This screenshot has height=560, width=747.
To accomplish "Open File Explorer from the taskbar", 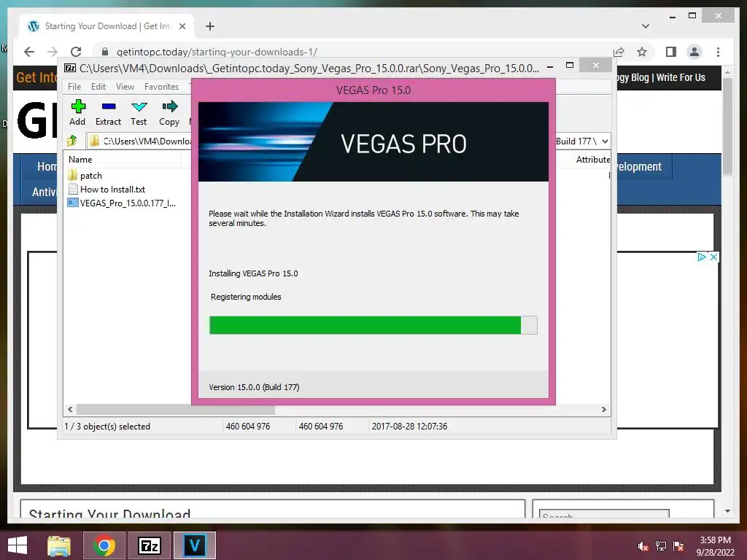I will 59,545.
